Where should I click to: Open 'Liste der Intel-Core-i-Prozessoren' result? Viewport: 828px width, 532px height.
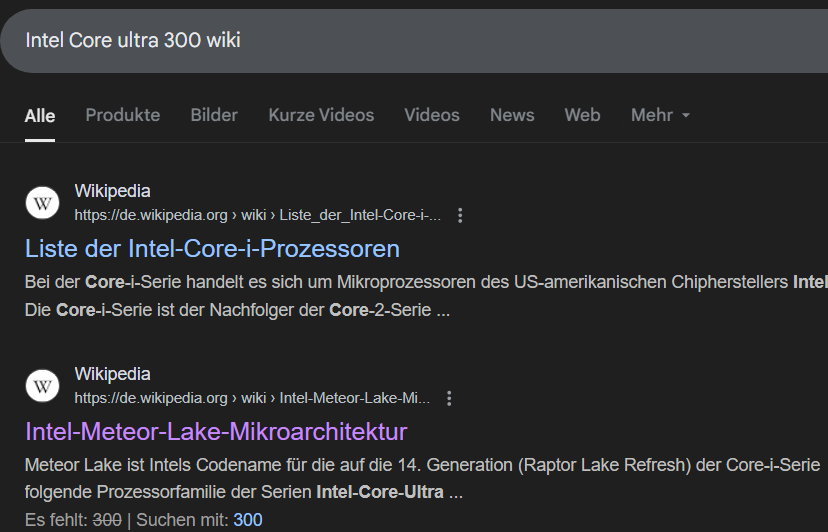coord(212,249)
